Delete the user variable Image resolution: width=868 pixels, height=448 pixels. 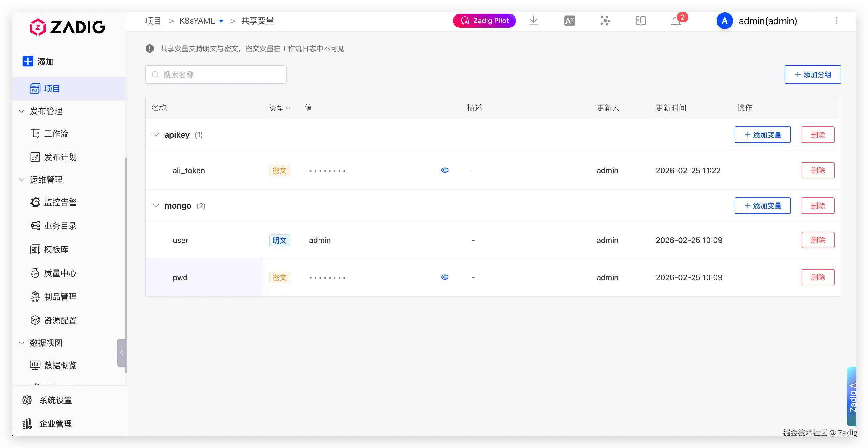(818, 240)
